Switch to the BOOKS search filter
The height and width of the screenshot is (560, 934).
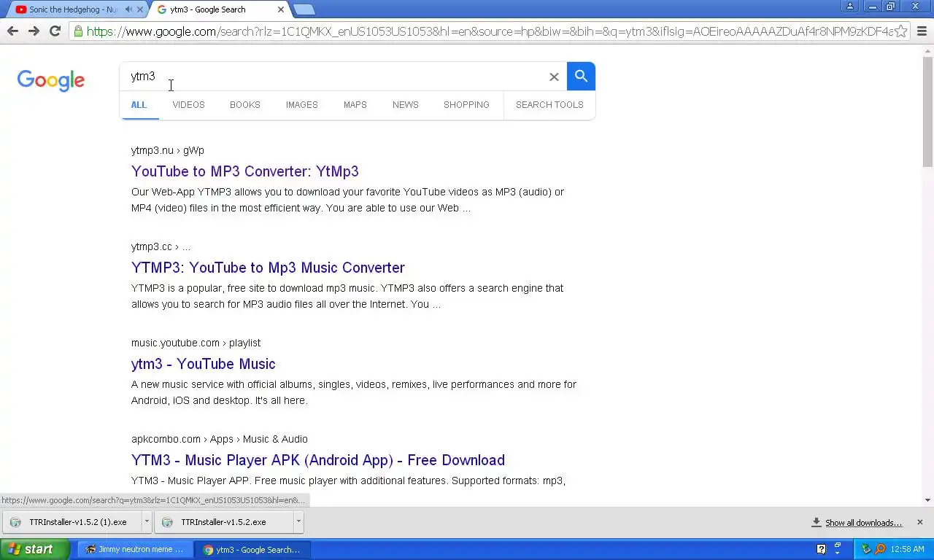tap(245, 104)
